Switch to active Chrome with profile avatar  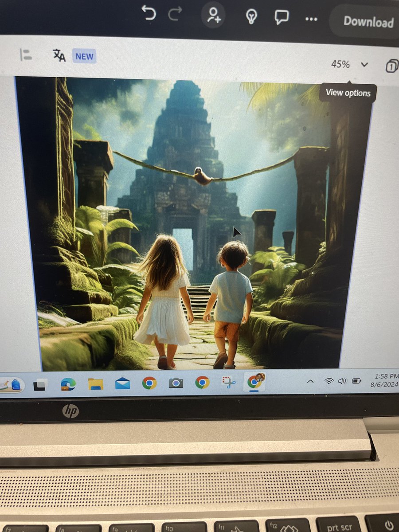click(x=255, y=381)
